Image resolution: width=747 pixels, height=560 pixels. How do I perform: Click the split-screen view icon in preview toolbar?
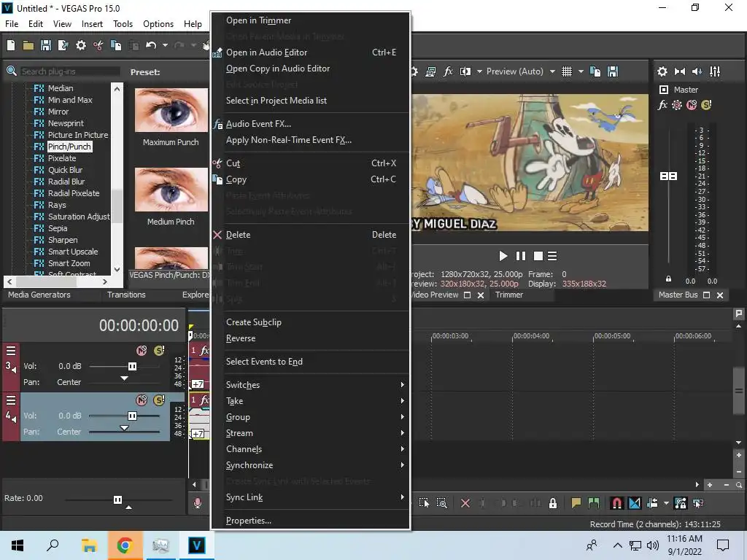pos(465,71)
